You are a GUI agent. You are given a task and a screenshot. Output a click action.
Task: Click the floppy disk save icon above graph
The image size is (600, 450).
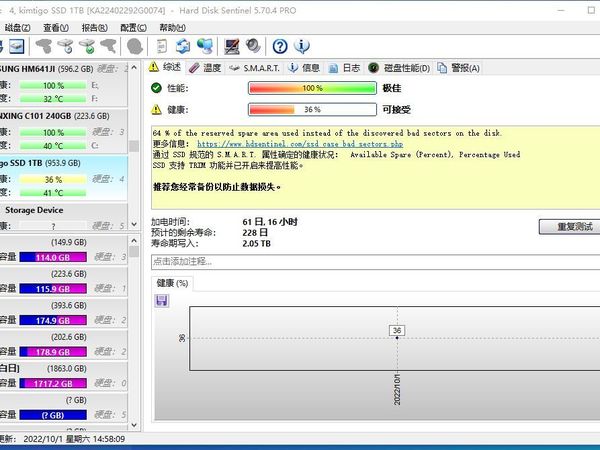[161, 300]
